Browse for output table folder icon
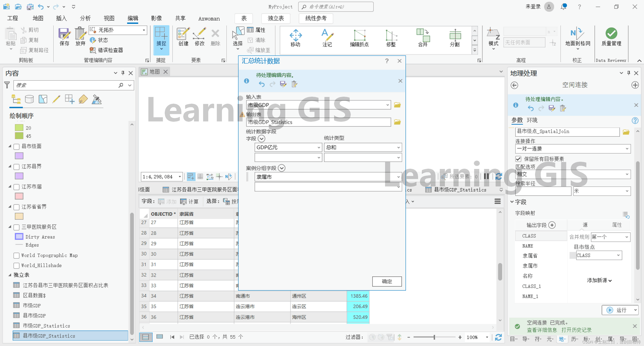Viewport: 644px width, 346px height. point(397,122)
